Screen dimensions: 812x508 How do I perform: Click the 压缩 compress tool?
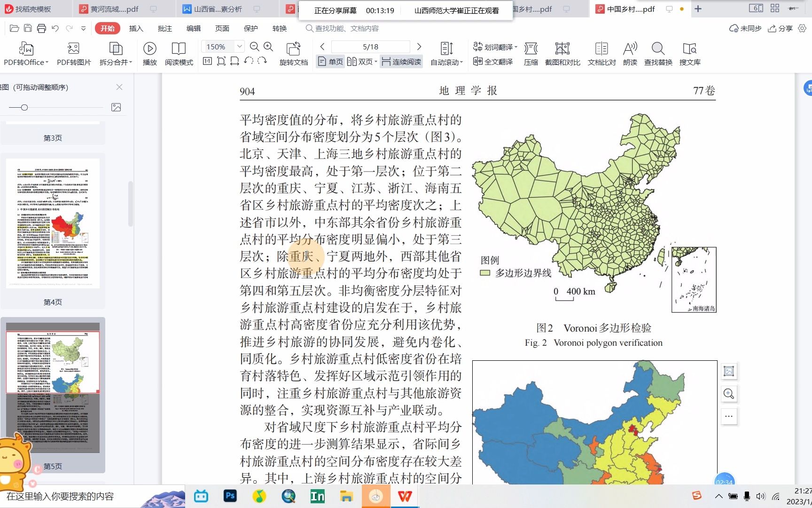pos(531,54)
